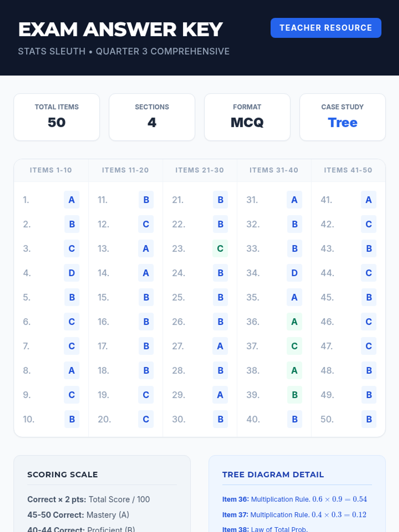Screen dimensions: 399x532
Task: Open the Case Study Tree card
Action: pos(342,117)
